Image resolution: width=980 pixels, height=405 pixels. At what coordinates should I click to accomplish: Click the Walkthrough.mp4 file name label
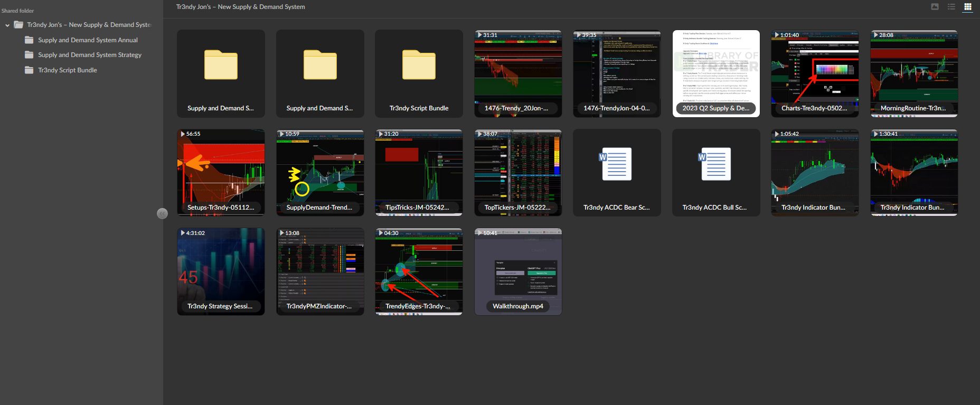[518, 306]
